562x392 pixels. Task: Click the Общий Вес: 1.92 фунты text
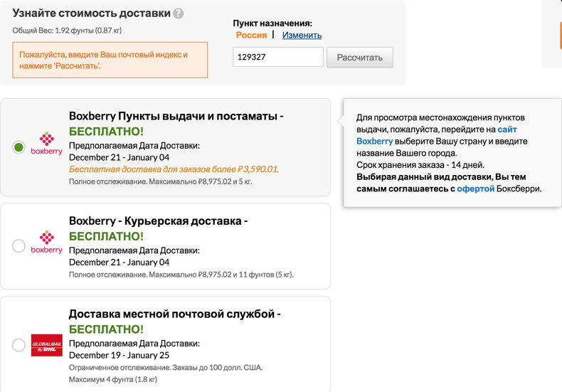67,31
